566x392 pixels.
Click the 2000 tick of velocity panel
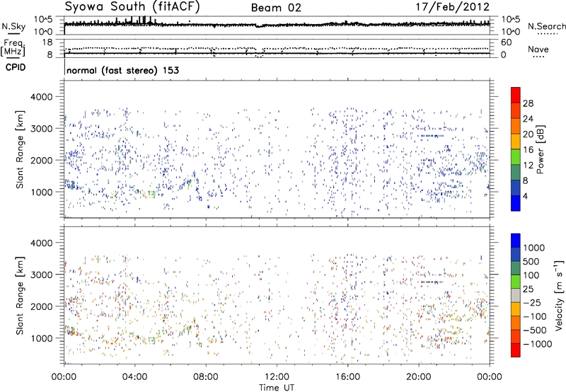(42, 306)
